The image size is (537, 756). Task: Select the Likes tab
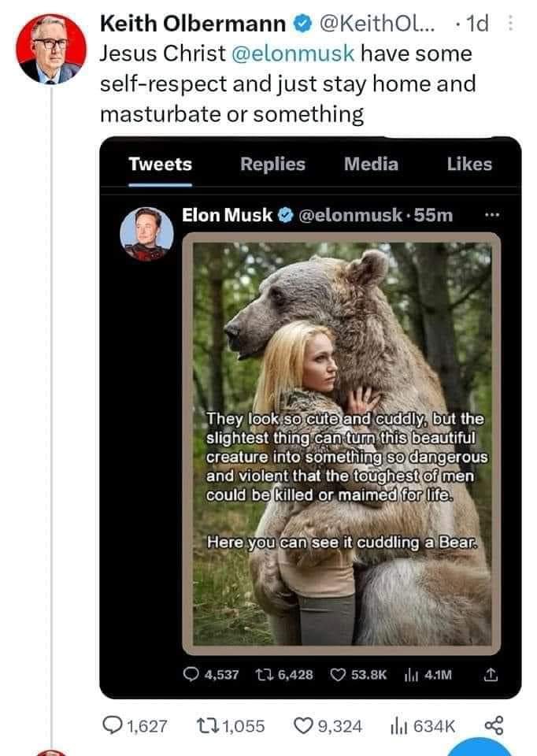469,164
